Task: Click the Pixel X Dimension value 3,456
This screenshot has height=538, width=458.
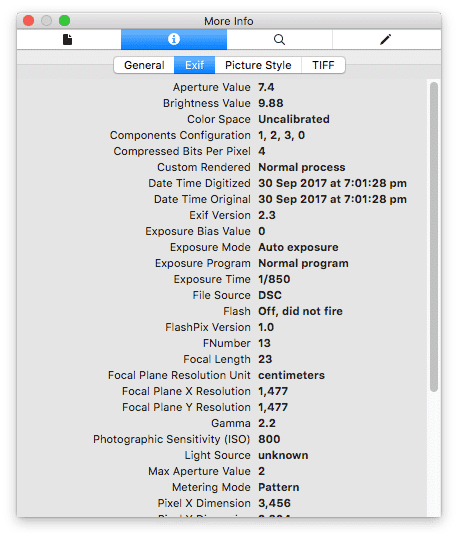Action: 274,503
